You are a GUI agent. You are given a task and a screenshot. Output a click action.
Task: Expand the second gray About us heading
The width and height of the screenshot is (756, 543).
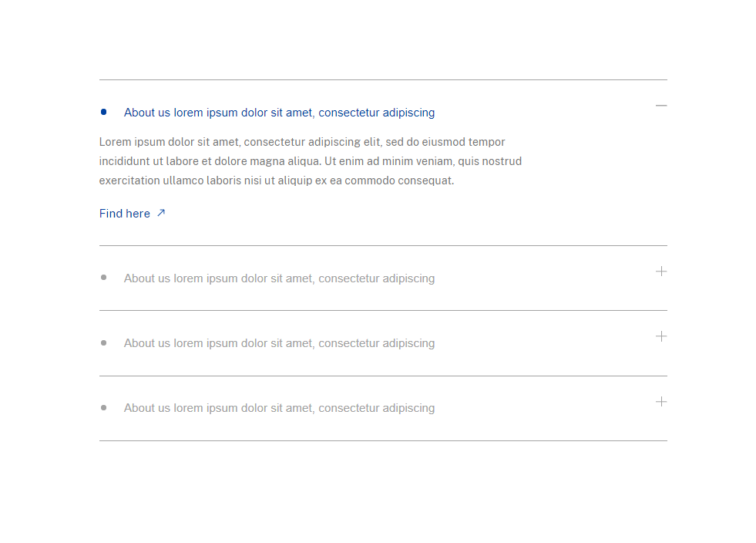click(279, 278)
